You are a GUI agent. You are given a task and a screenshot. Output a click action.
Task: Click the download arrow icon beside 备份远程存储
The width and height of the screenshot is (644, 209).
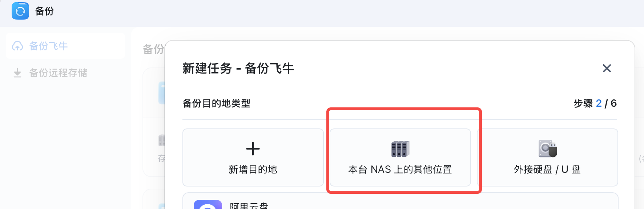click(x=17, y=73)
